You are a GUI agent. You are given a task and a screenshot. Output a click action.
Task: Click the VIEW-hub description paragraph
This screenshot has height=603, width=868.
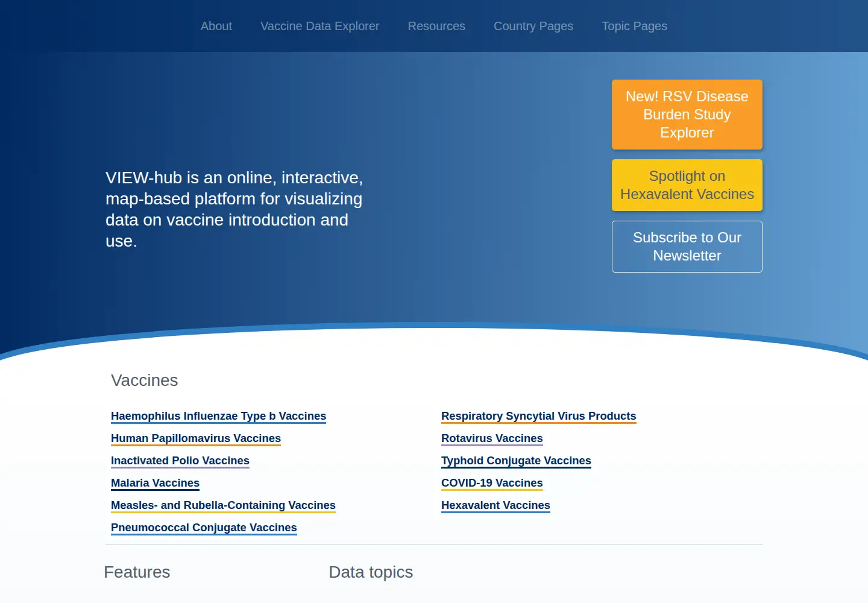[x=234, y=209]
